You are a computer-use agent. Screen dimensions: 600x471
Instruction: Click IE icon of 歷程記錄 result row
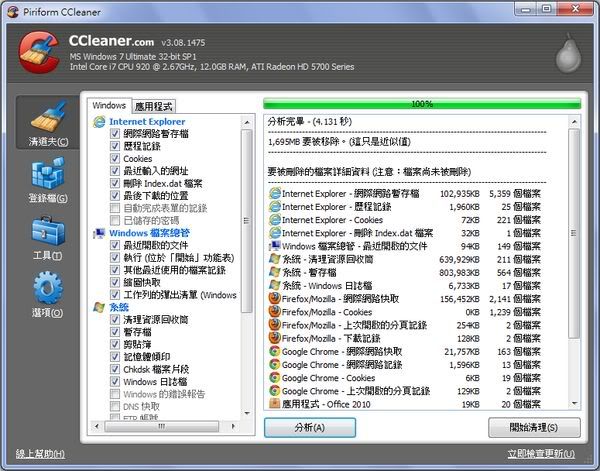coord(275,207)
